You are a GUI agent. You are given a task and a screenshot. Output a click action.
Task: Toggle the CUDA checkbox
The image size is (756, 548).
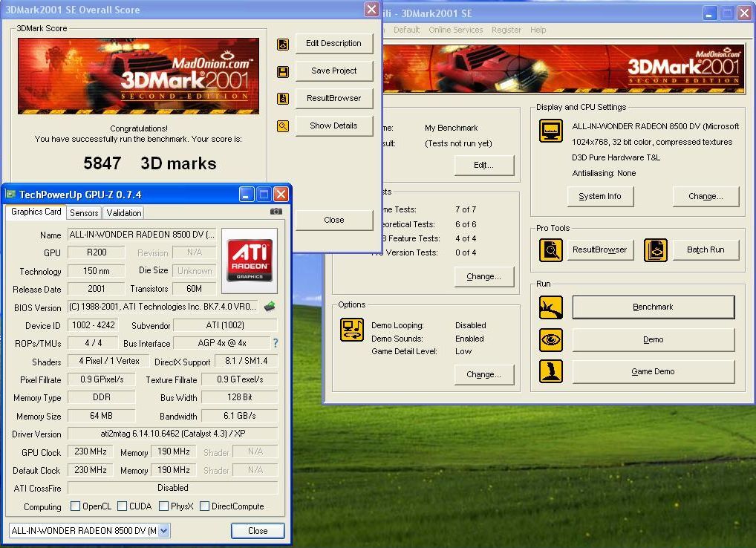click(x=122, y=506)
